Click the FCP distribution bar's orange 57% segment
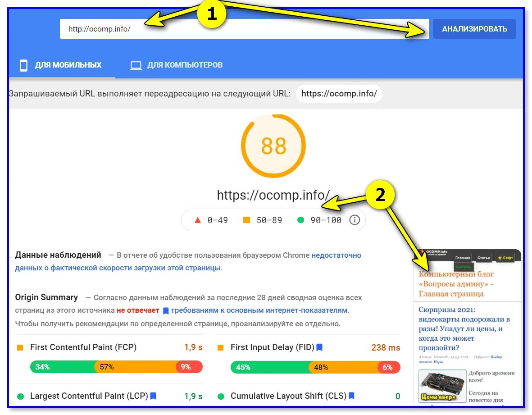Viewport: 532px width, 415px height. click(x=135, y=367)
